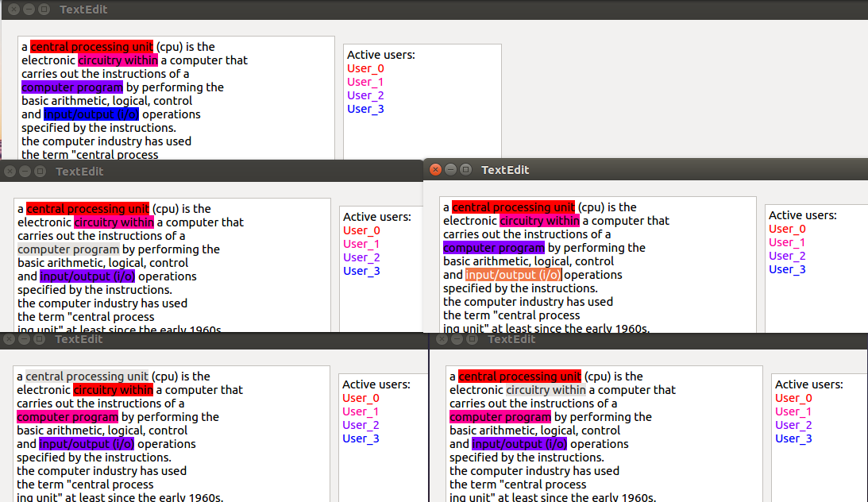Minimize the active TextEdit window

(450, 169)
